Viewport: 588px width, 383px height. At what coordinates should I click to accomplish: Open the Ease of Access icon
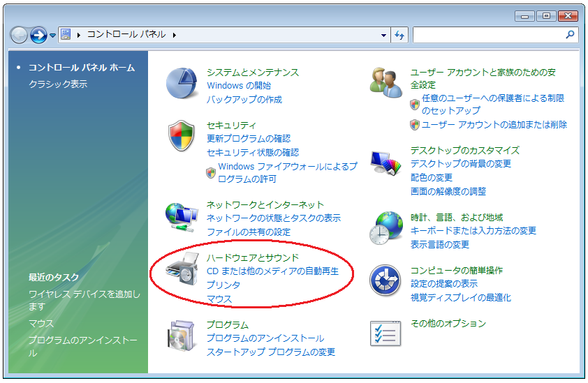pos(386,281)
